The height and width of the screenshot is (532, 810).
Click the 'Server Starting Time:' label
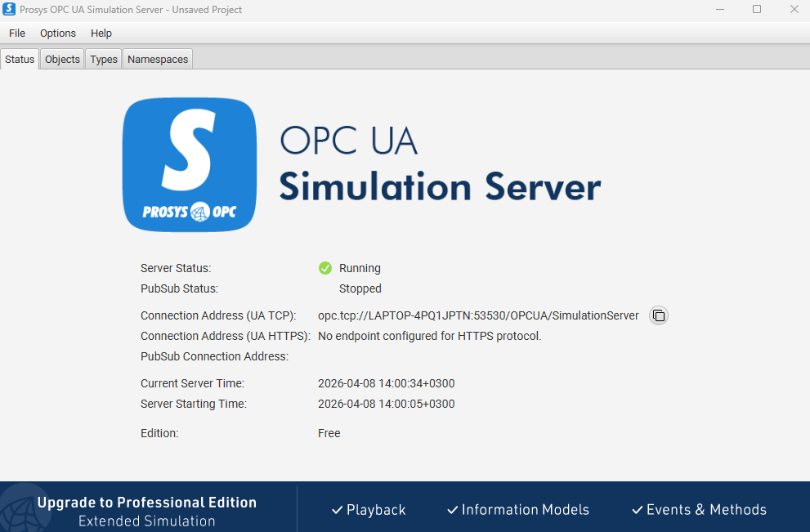coord(194,404)
